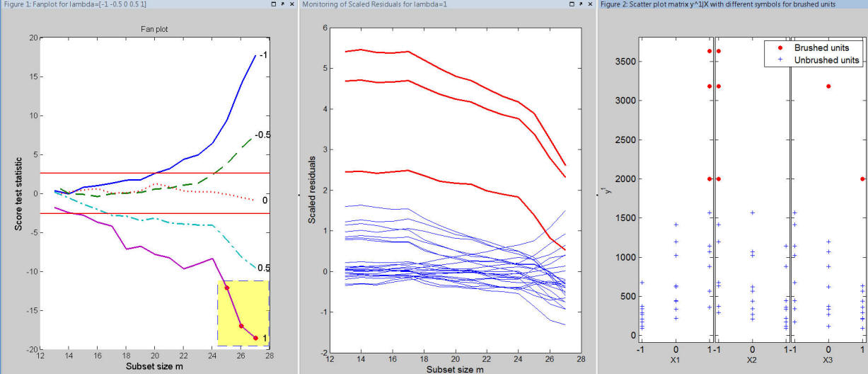This screenshot has width=868, height=374.
Task: Pick the last brushed point at subset size 27
Action: (x=255, y=338)
